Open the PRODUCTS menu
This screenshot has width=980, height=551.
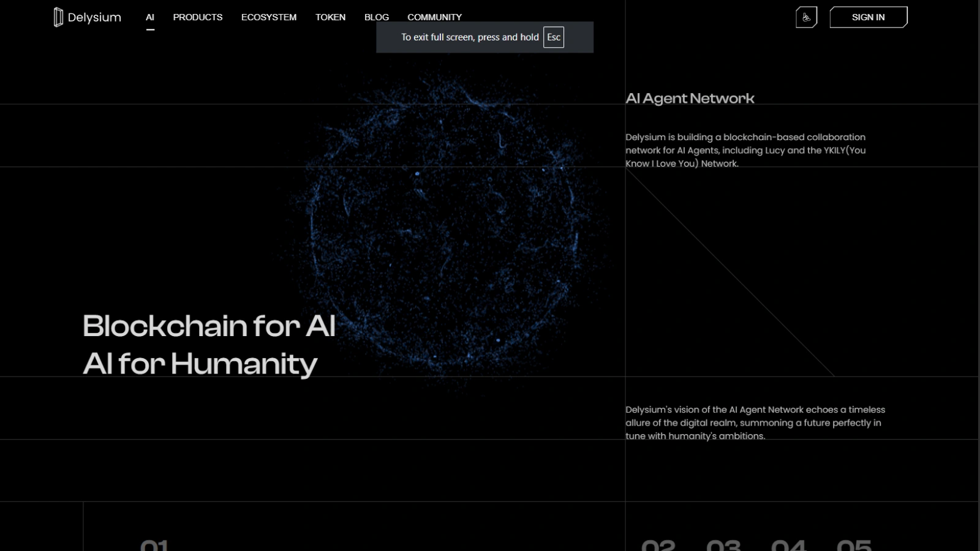(198, 17)
